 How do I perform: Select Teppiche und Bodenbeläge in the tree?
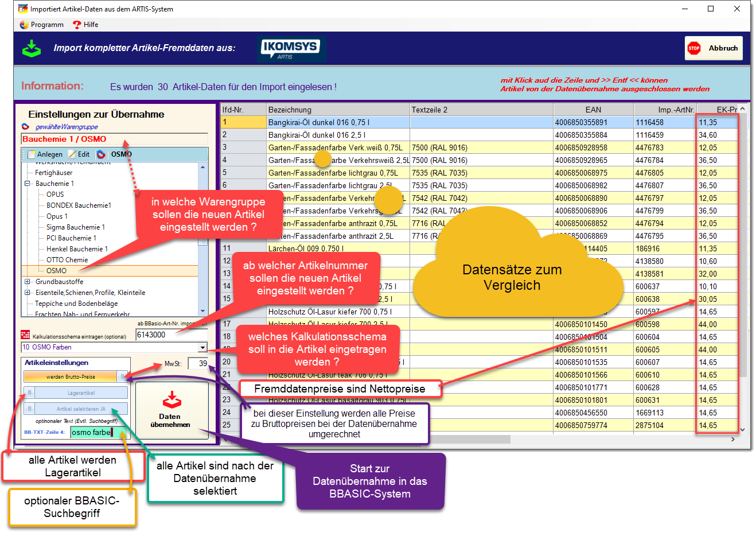pos(76,304)
